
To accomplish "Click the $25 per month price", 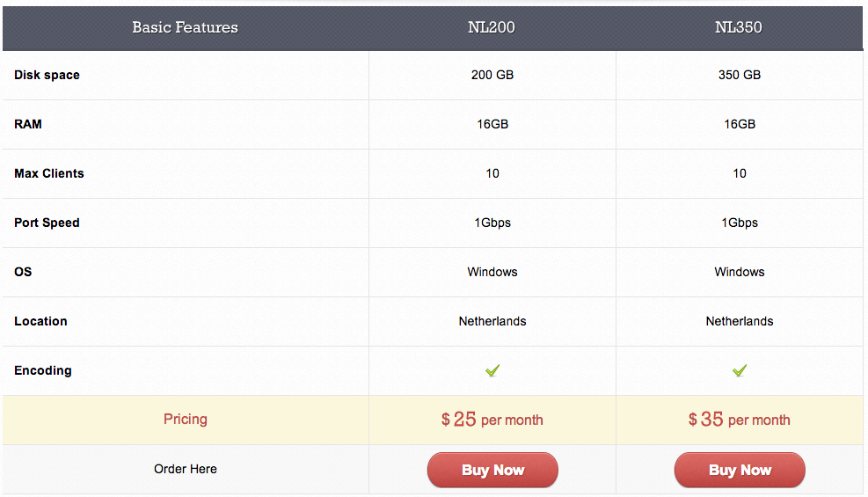I will [492, 420].
